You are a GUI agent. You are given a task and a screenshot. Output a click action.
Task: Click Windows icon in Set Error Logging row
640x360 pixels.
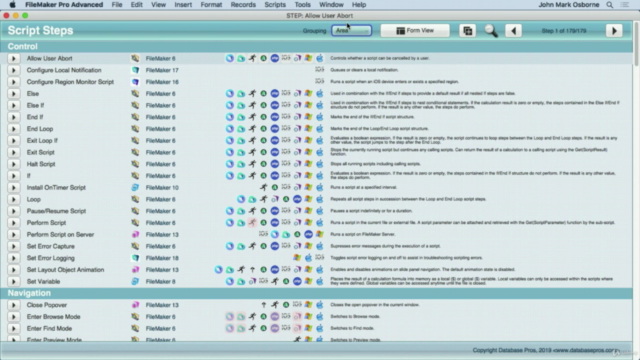tap(297, 258)
